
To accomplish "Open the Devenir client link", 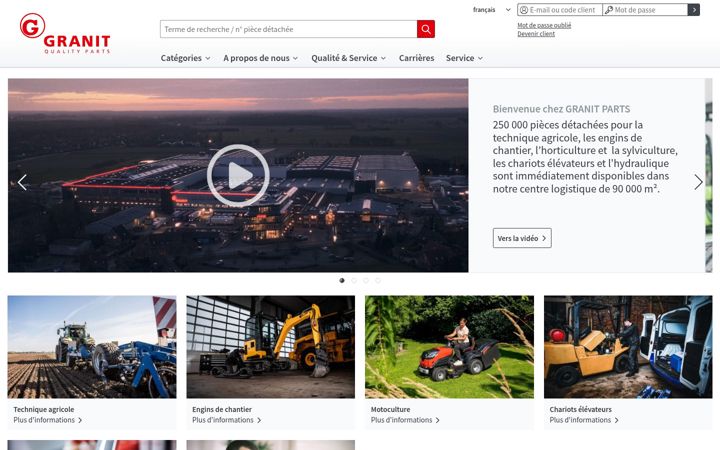I will point(536,34).
